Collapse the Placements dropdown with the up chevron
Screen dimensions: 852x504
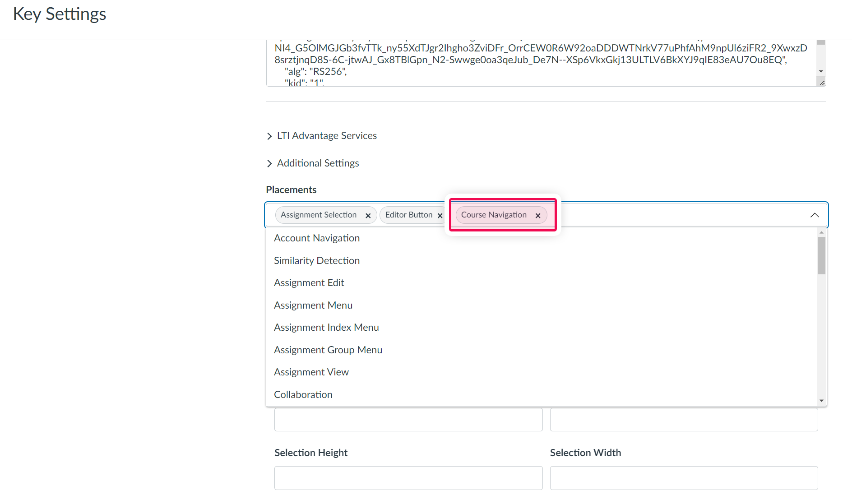[x=815, y=215]
